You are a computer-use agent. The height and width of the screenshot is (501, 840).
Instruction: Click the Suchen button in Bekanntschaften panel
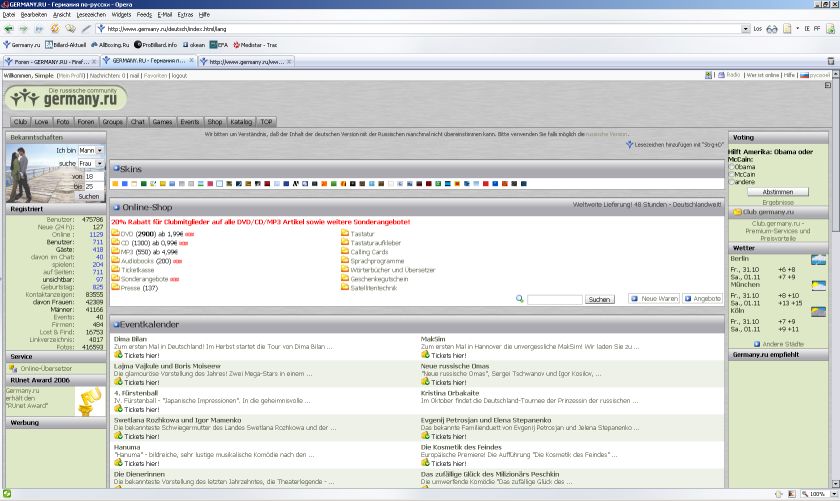pos(89,197)
